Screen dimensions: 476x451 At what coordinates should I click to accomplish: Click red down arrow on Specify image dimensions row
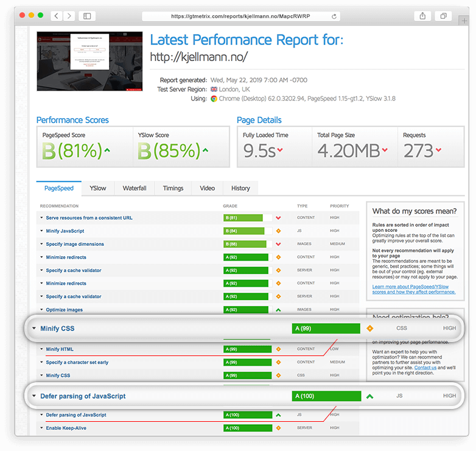click(x=278, y=244)
